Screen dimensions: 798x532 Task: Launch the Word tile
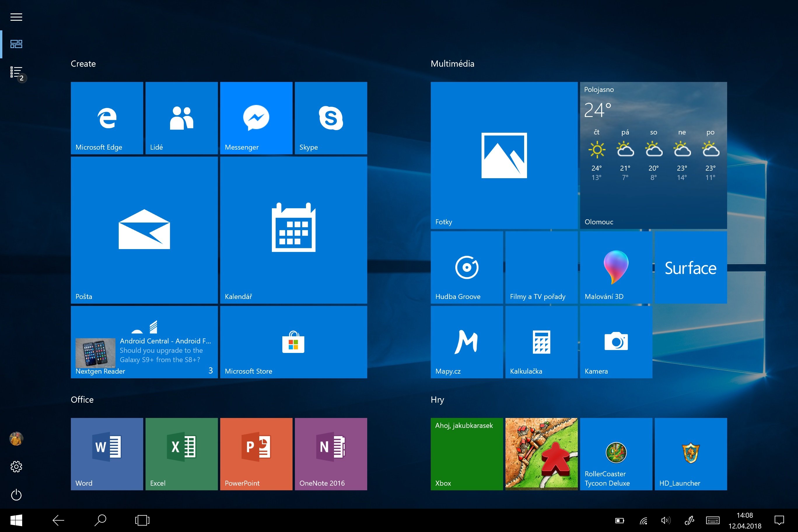(x=107, y=454)
